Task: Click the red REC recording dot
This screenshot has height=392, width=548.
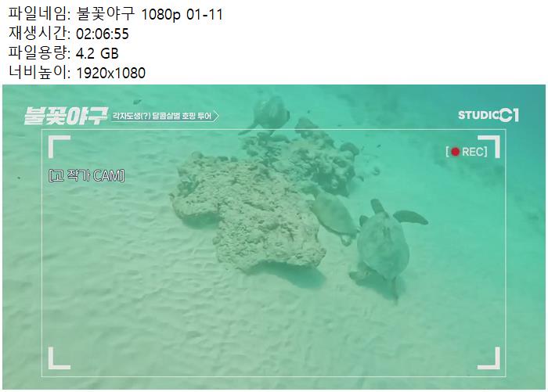Action: (x=455, y=152)
